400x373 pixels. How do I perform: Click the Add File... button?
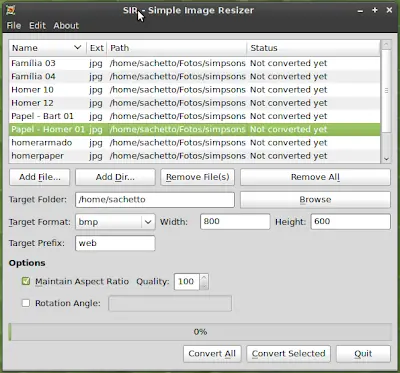pyautogui.click(x=40, y=177)
